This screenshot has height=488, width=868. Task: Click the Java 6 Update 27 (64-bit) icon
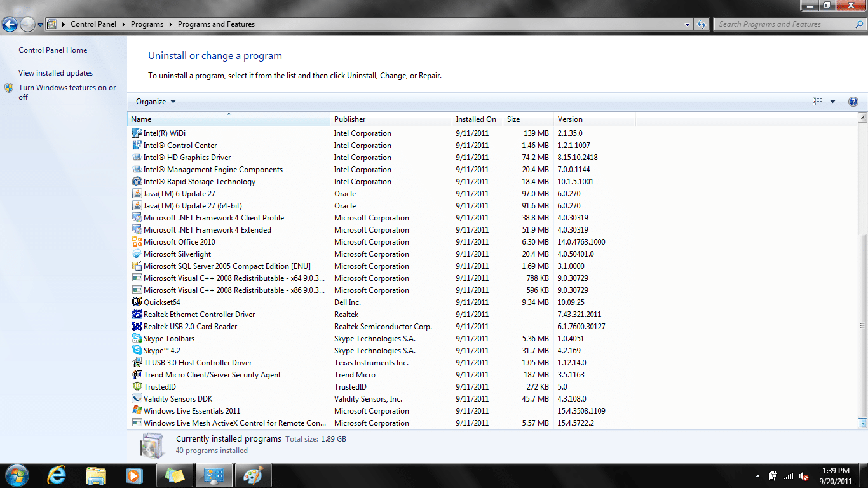pyautogui.click(x=137, y=206)
